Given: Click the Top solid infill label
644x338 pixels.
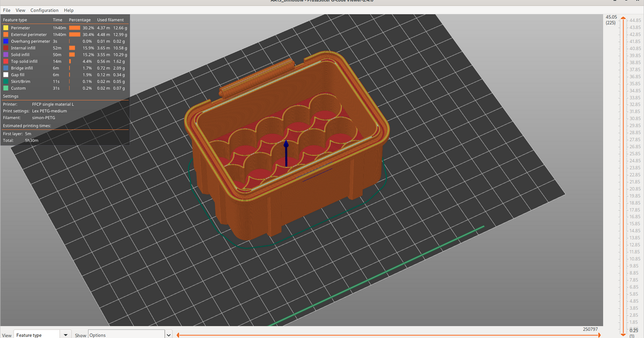Looking at the screenshot, I should pyautogui.click(x=24, y=61).
